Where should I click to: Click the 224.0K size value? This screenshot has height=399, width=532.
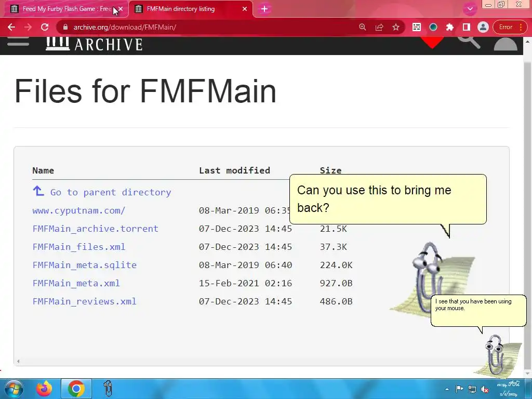(336, 265)
